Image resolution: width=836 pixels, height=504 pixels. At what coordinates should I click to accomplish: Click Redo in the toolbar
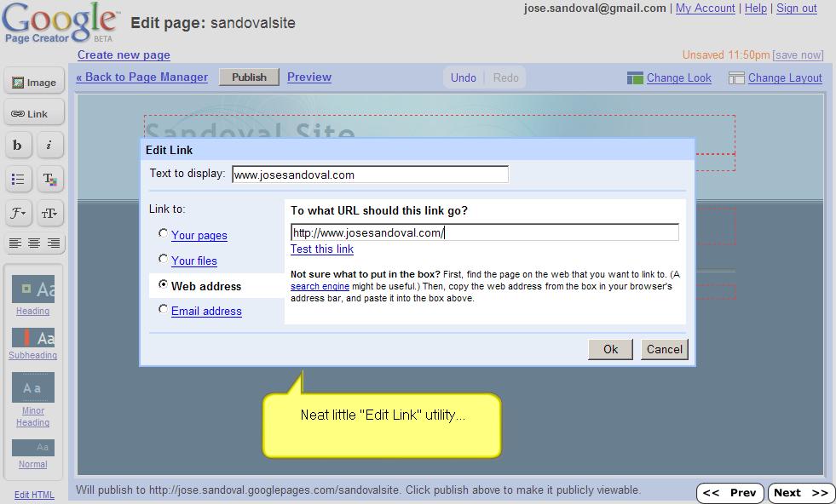coord(505,77)
